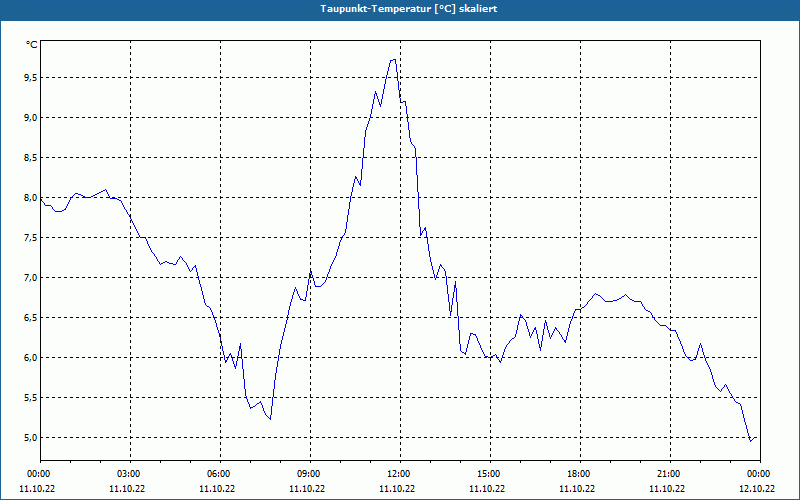Click the 09:00 time label
This screenshot has width=800, height=500.
tap(310, 474)
